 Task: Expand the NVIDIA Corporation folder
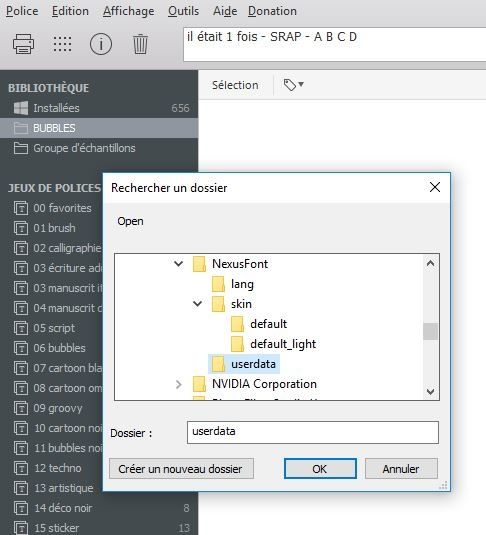coord(178,384)
